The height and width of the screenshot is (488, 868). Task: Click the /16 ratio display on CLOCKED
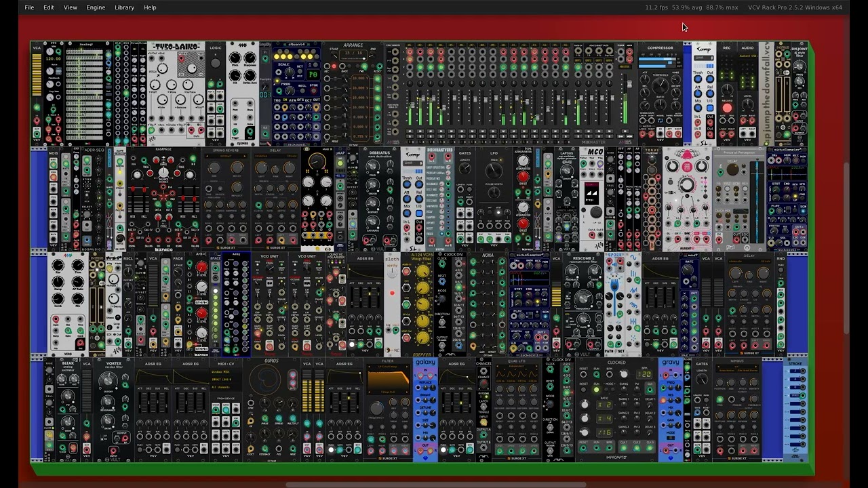pyautogui.click(x=604, y=432)
